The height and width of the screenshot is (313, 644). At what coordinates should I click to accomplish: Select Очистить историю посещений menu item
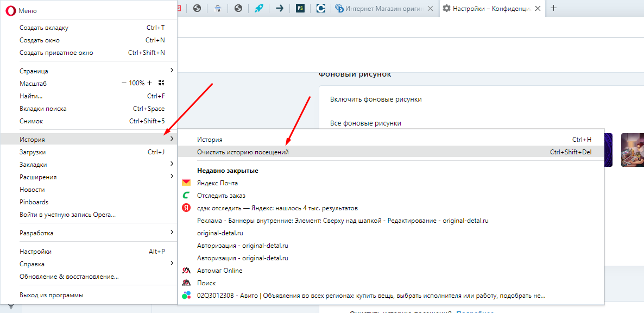(243, 152)
